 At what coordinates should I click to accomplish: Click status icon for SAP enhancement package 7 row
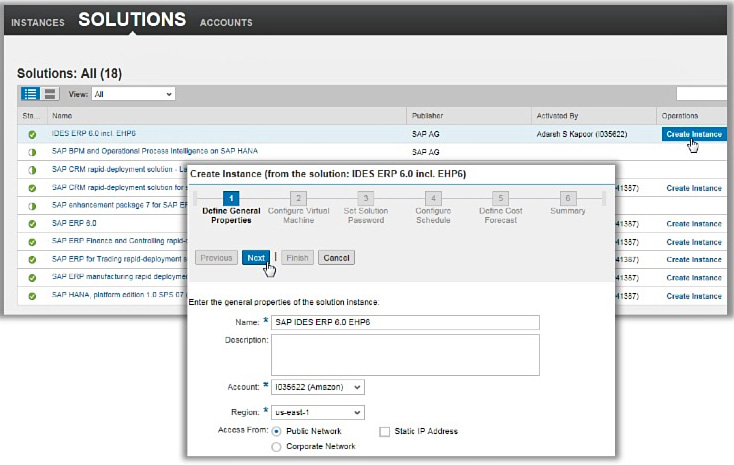[x=32, y=206]
